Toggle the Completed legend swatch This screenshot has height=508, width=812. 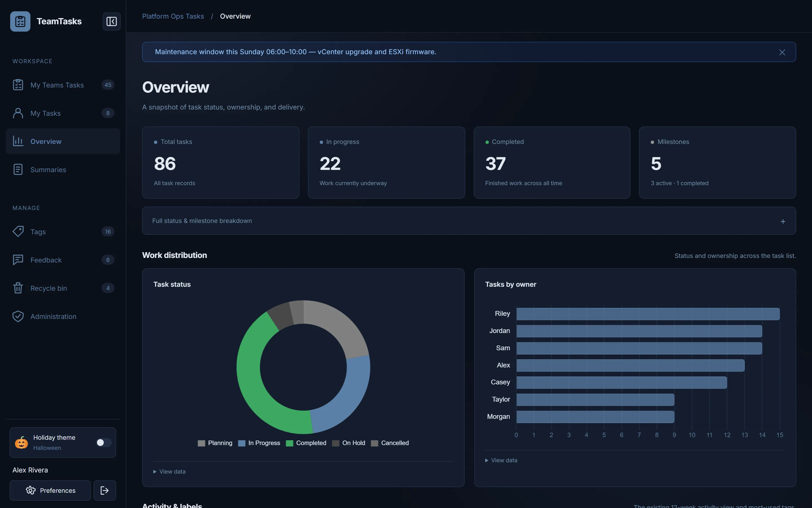tap(289, 443)
